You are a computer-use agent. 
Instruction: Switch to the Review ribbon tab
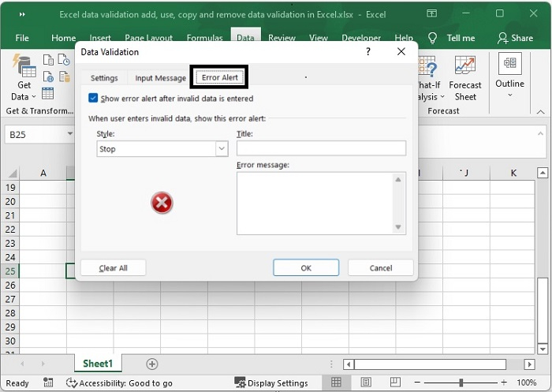click(x=282, y=38)
